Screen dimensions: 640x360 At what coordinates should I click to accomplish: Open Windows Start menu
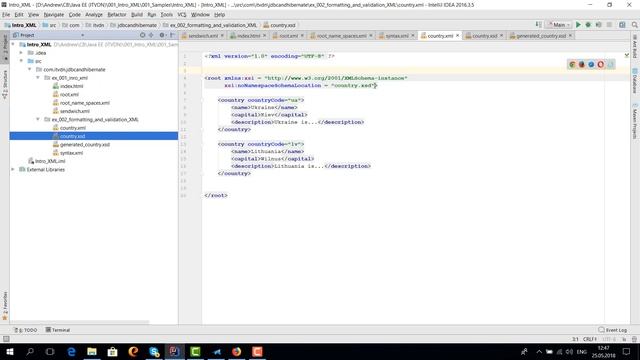[x=10, y=351]
